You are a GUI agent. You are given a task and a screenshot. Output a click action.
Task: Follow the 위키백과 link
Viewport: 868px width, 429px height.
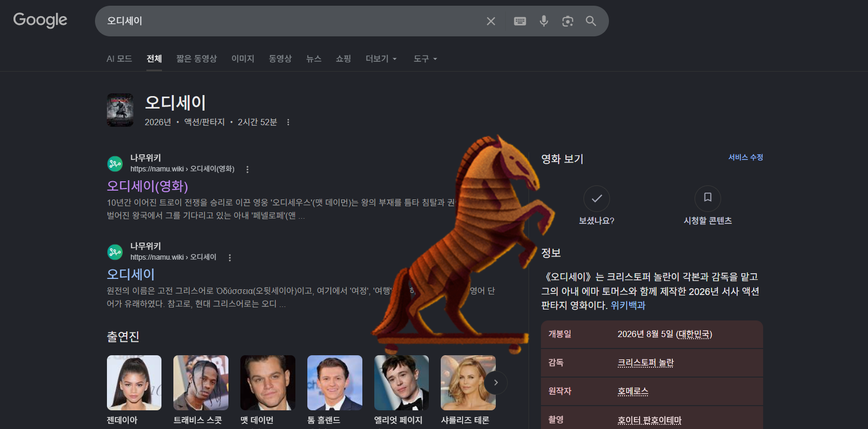(628, 305)
